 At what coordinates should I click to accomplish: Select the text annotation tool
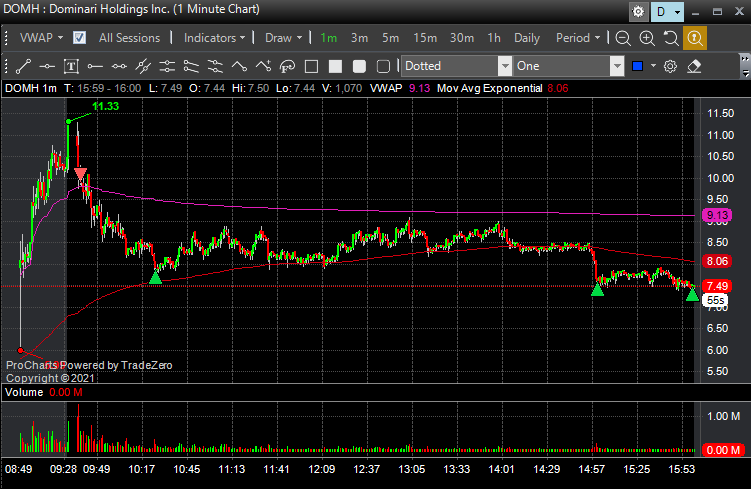[71, 66]
